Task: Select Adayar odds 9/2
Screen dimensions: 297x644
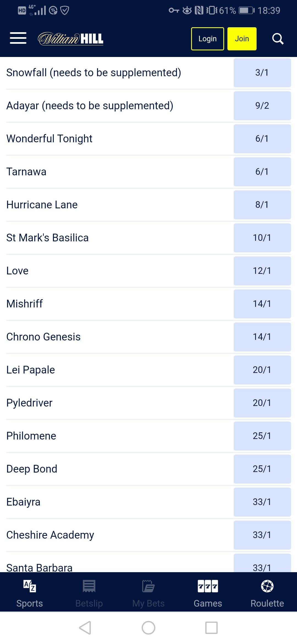Action: pyautogui.click(x=262, y=106)
